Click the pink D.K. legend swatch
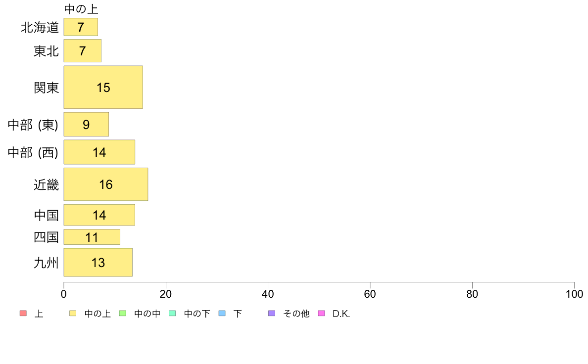The width and height of the screenshot is (588, 364). (x=321, y=314)
